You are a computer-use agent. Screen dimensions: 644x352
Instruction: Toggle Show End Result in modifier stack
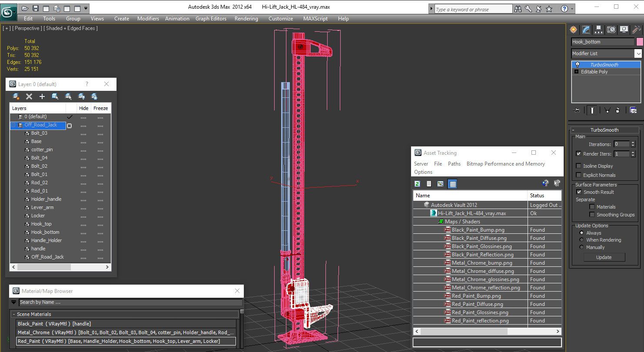pyautogui.click(x=591, y=110)
